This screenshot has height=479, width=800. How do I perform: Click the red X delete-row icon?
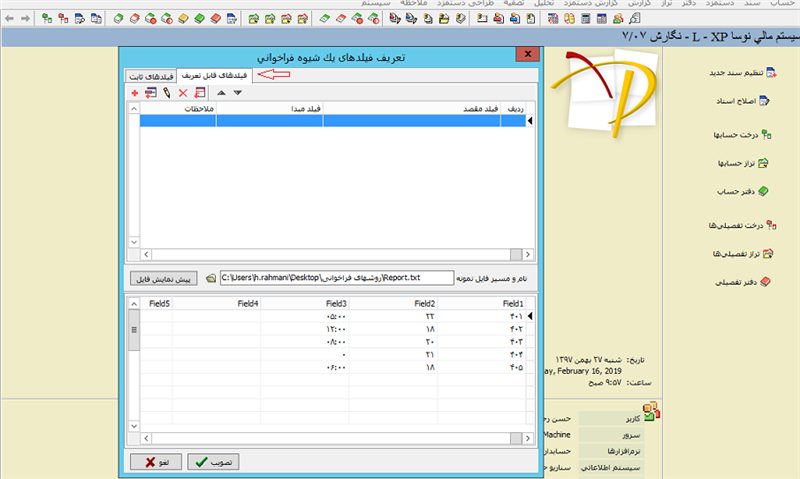coord(182,93)
